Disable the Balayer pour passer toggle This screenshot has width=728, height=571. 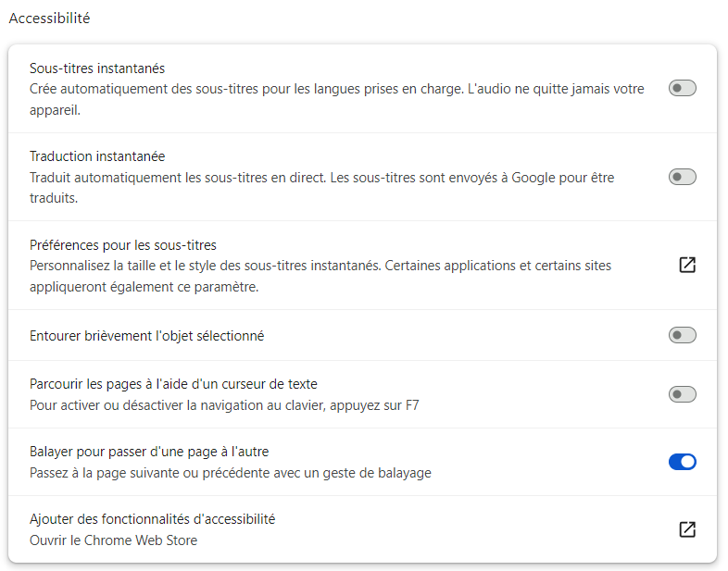(682, 462)
